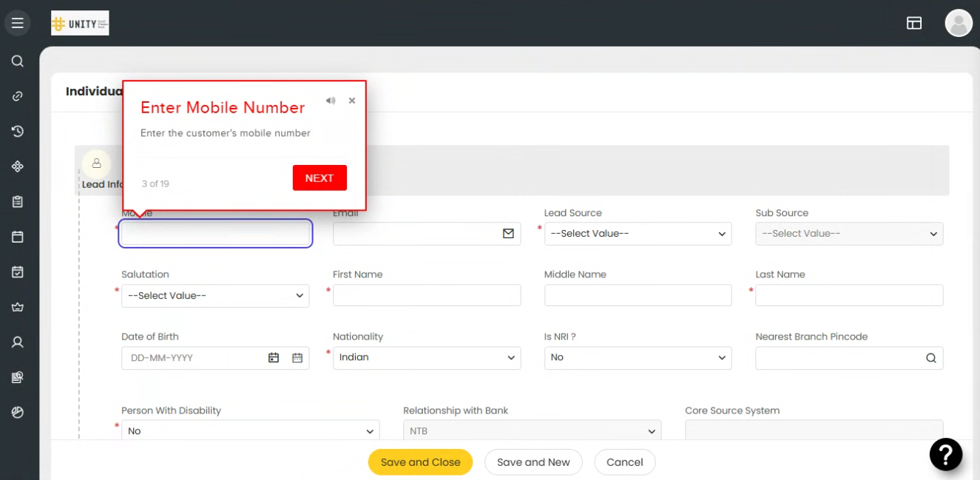Click the Save and New button
980x480 pixels.
533,462
